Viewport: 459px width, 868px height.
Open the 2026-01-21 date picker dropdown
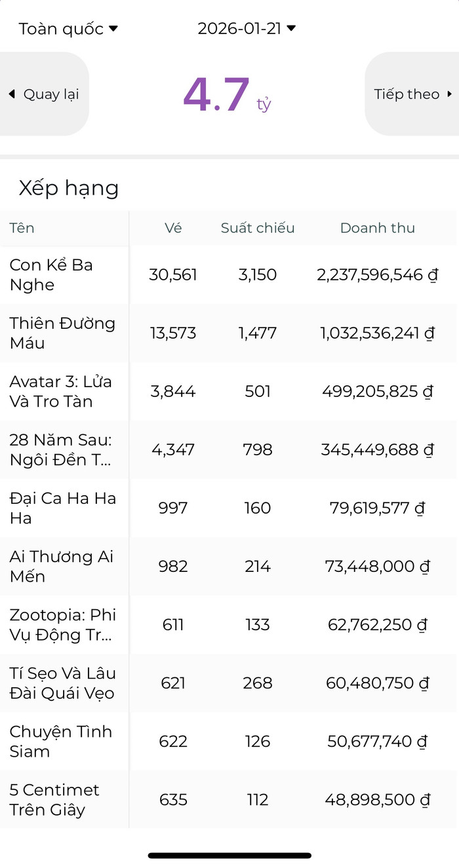[x=247, y=29]
